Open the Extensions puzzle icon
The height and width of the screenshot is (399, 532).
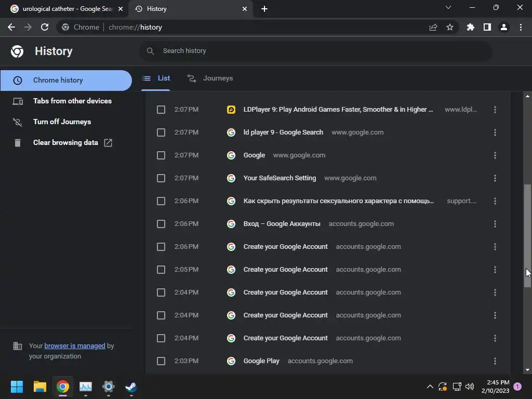click(x=470, y=27)
